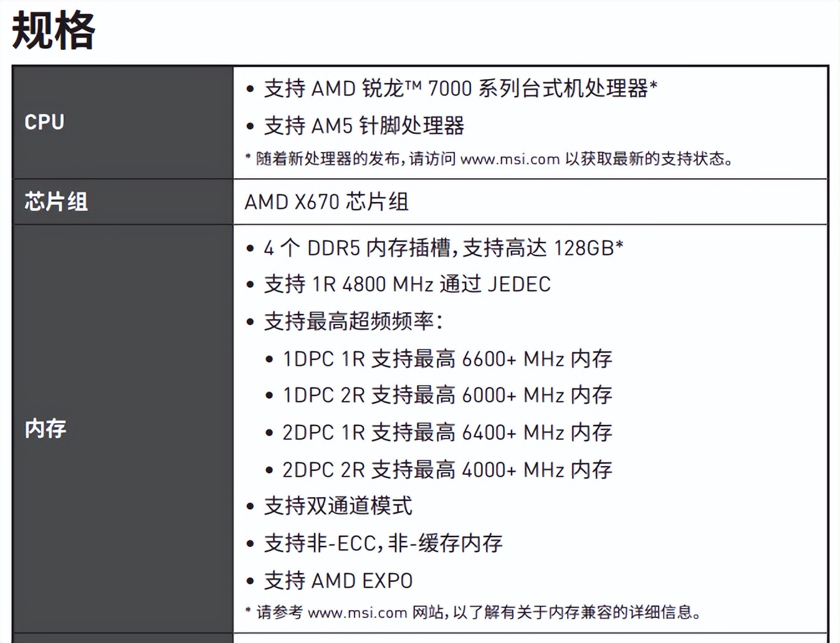Screen dimensions: 840x643
Task: Click the 支持双通道模式 line
Action: click(338, 506)
